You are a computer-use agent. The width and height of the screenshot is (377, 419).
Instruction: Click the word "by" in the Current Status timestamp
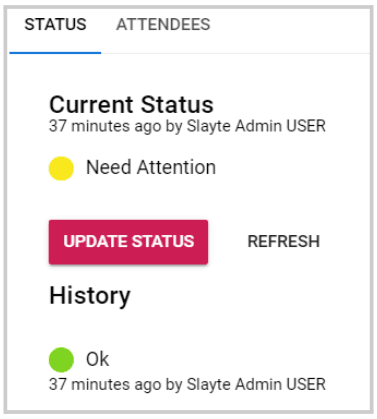174,127
